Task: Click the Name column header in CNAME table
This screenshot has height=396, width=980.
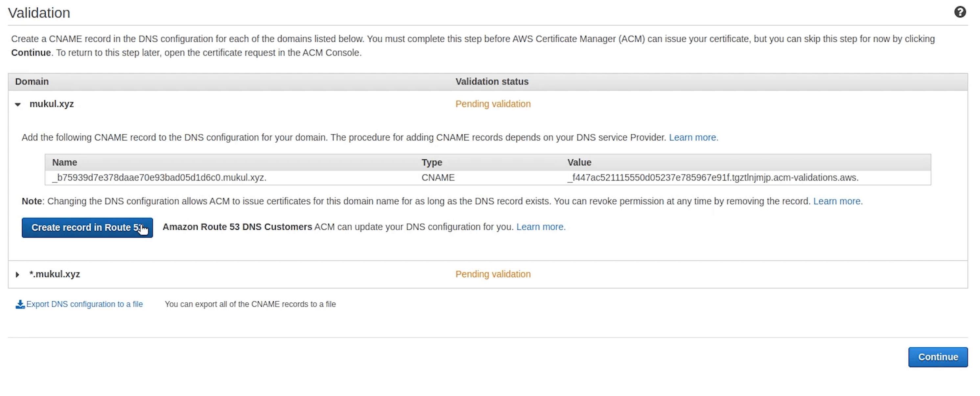Action: [x=64, y=162]
